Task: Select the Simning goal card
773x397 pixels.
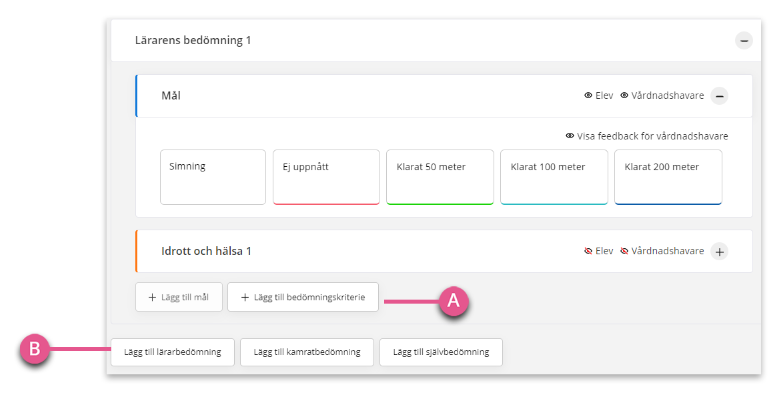Action: pyautogui.click(x=213, y=177)
